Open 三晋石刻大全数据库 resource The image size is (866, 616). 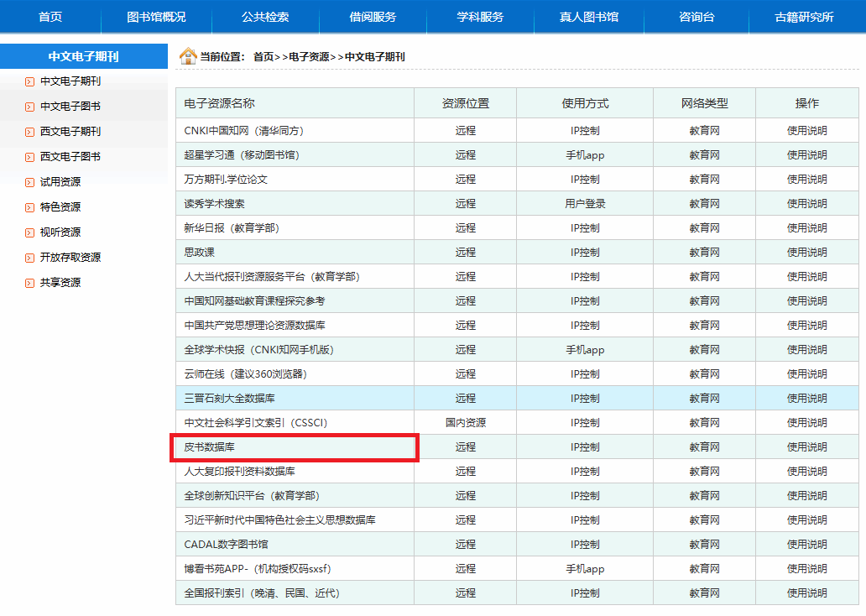pos(229,399)
